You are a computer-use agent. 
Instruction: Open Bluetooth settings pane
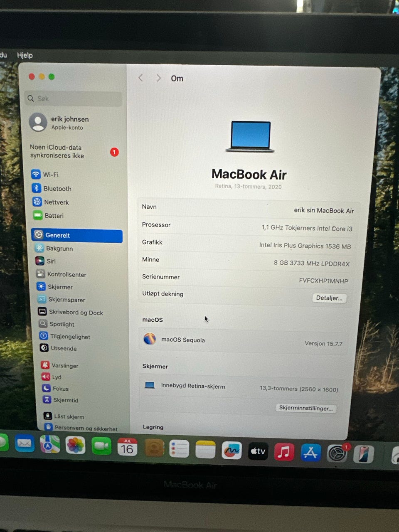click(52, 188)
